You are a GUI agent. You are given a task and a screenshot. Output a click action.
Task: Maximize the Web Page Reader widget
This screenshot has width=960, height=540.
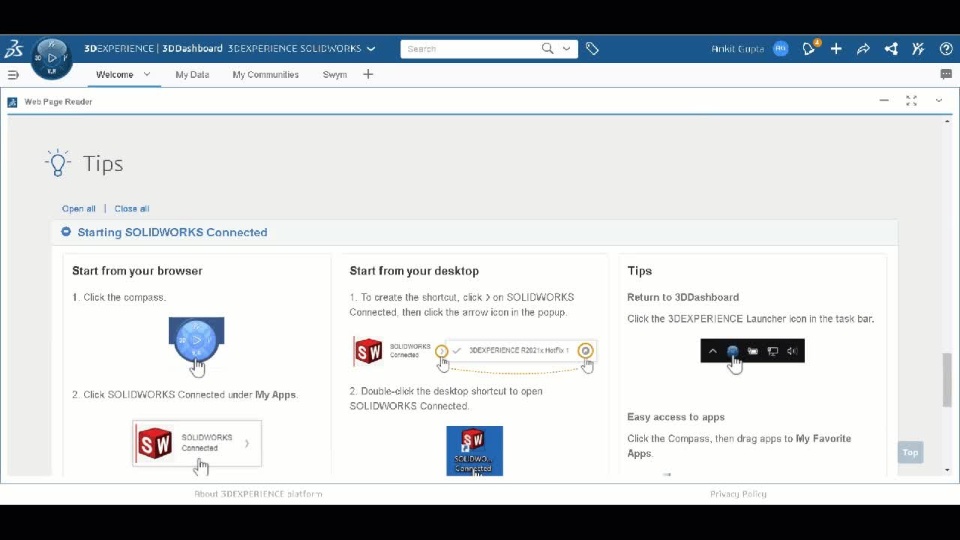click(x=912, y=100)
